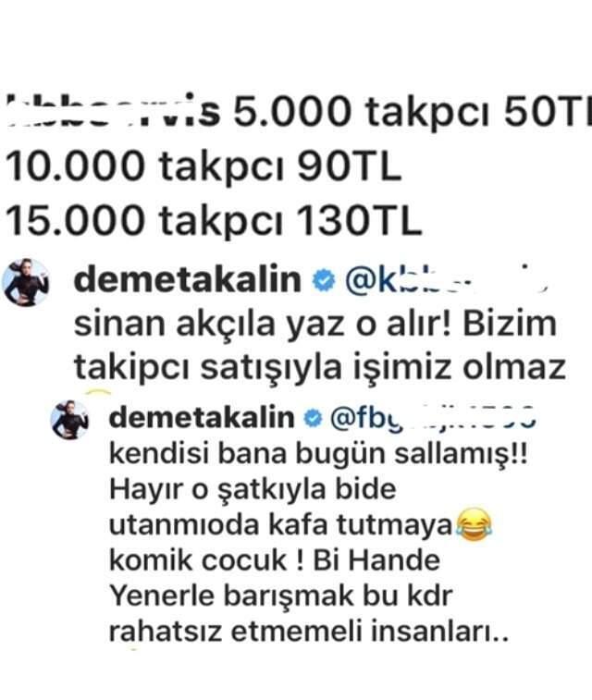The height and width of the screenshot is (700, 592).
Task: Click the 'Yenerle barışmak bu kdr' line
Action: pos(281,596)
